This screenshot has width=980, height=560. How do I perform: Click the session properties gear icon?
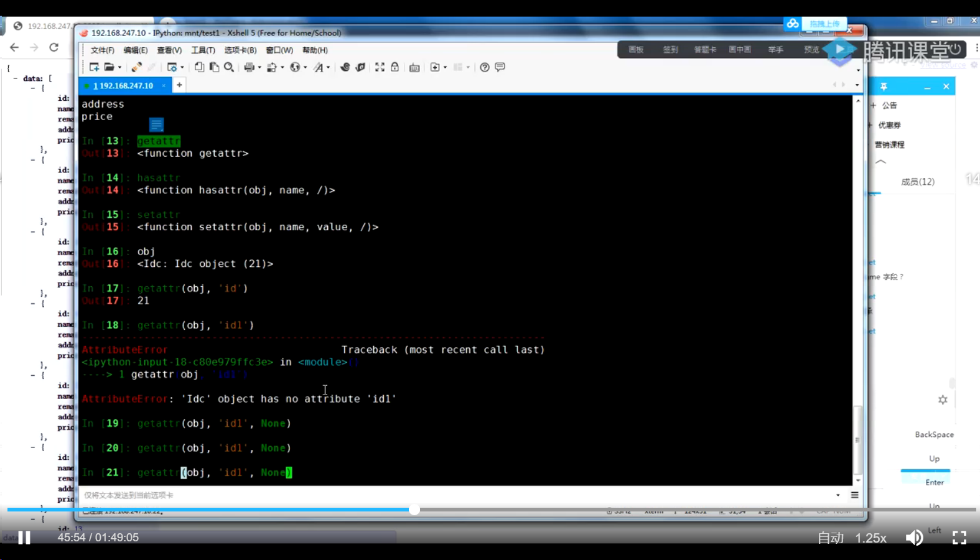coord(172,67)
